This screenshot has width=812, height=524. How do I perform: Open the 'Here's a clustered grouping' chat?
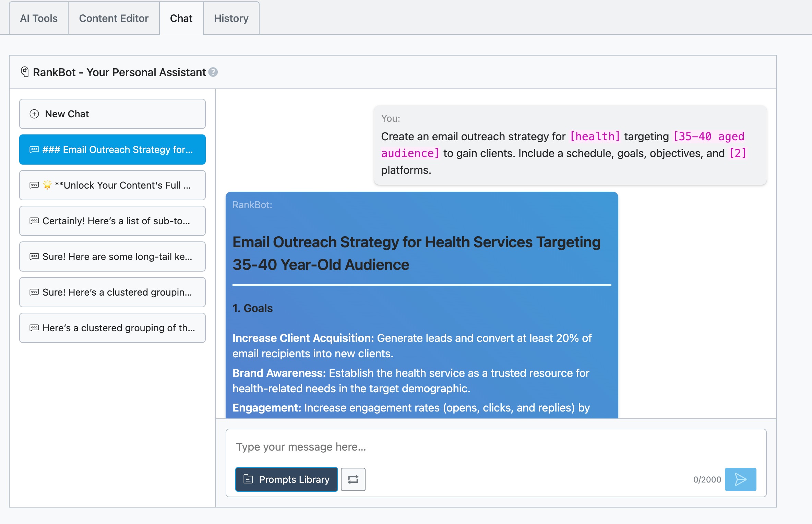(112, 328)
